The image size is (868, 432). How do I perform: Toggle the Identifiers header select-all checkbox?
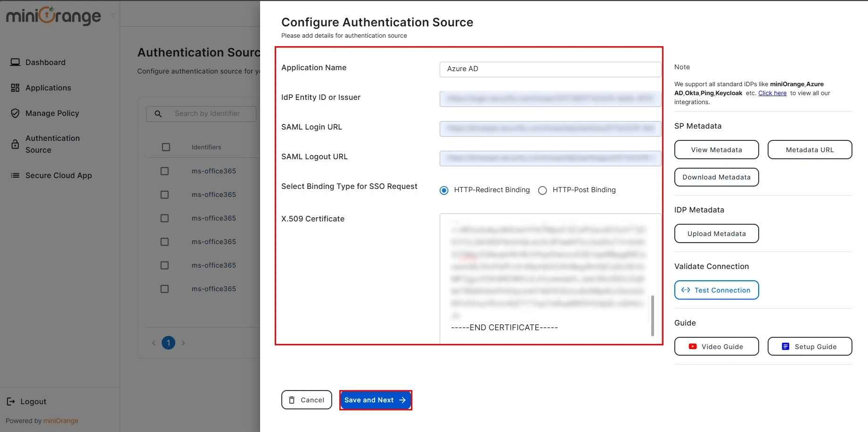click(x=166, y=147)
